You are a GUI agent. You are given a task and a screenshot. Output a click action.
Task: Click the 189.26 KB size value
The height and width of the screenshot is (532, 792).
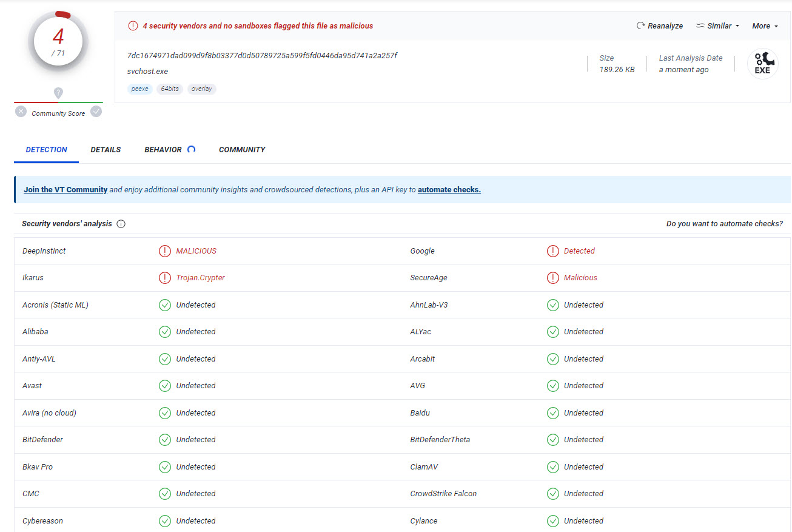617,70
